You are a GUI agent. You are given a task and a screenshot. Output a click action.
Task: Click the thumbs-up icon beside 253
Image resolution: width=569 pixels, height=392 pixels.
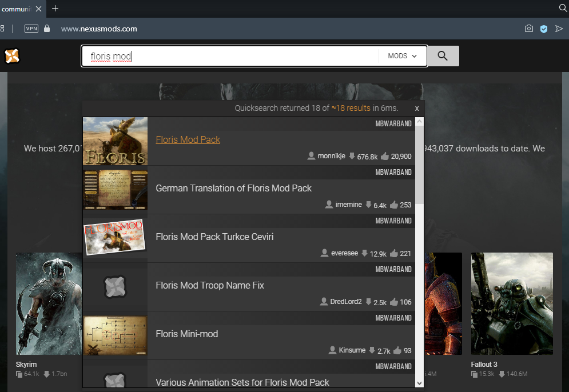[x=394, y=205]
